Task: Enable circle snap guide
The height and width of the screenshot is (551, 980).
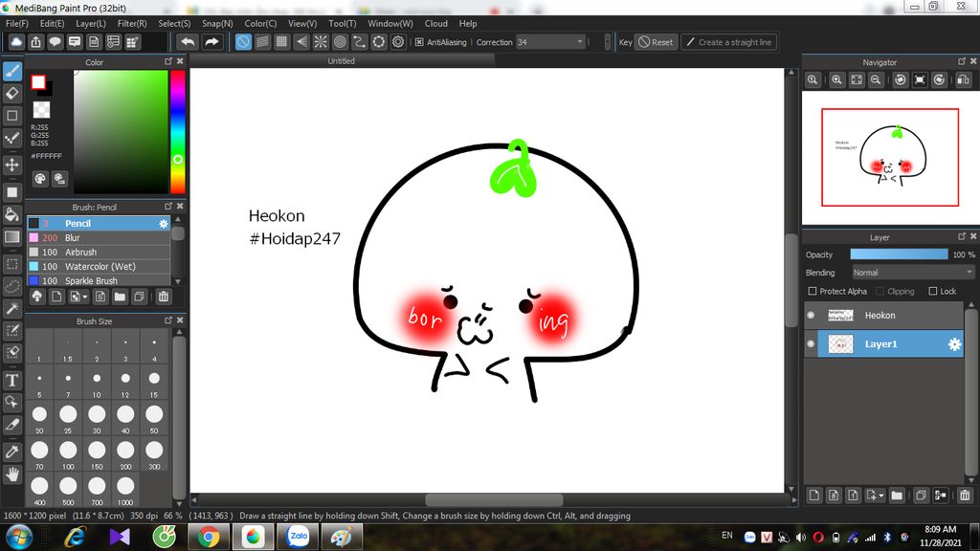Action: pos(340,42)
